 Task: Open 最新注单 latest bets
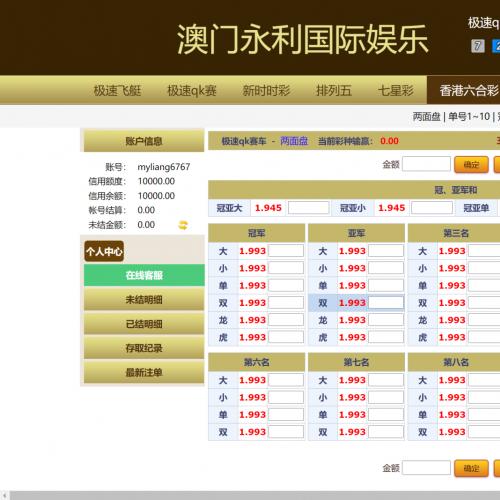(x=144, y=373)
